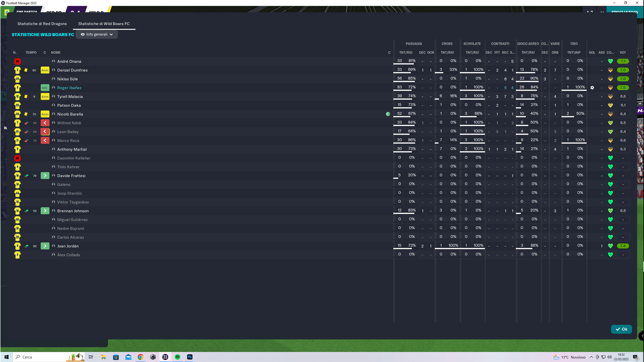The height and width of the screenshot is (362, 644).
Task: Click the condition heart for Patson Daka
Action: [x=610, y=105]
